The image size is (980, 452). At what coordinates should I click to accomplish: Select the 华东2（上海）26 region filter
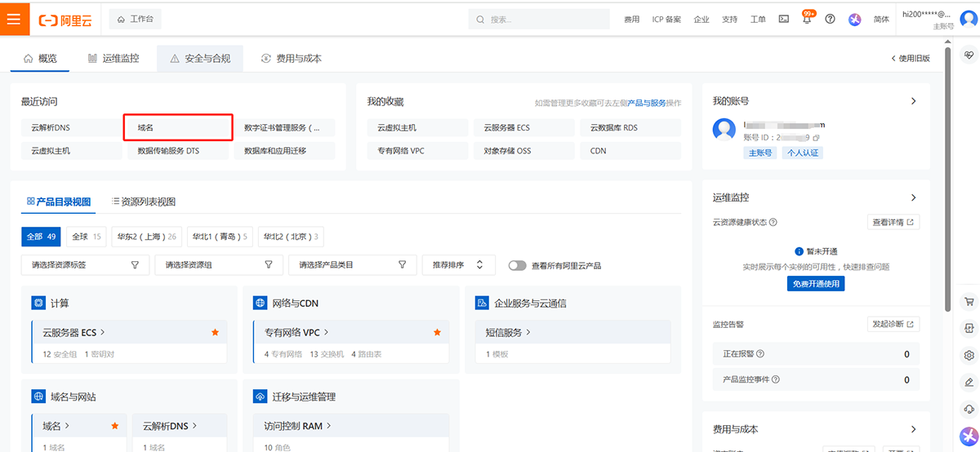point(147,237)
